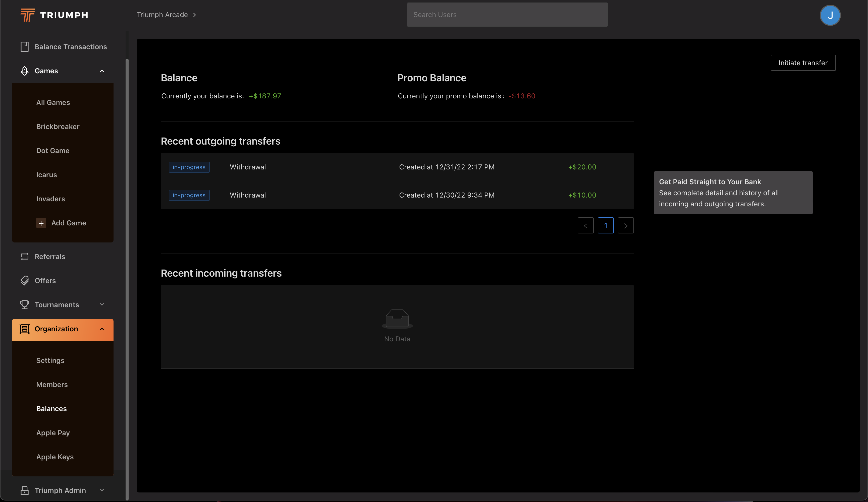Go to next page of transfers

pos(626,225)
